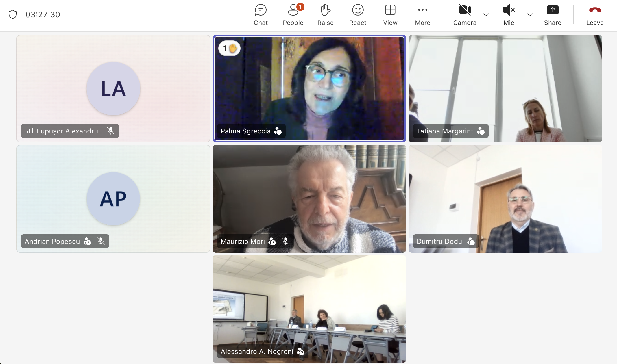Click Andrian Popescu's muted mic icon
Viewport: 617px width, 364px height.
(101, 241)
